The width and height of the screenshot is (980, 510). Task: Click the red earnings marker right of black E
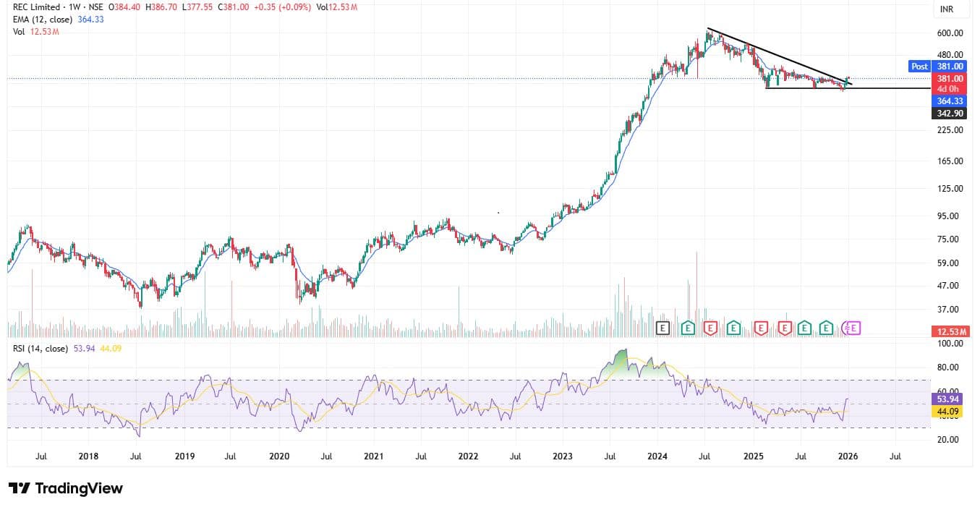click(x=710, y=328)
